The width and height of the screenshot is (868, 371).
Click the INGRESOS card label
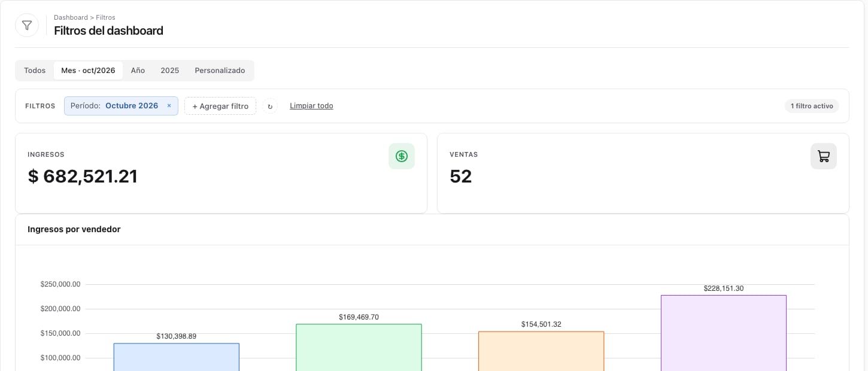[46, 154]
